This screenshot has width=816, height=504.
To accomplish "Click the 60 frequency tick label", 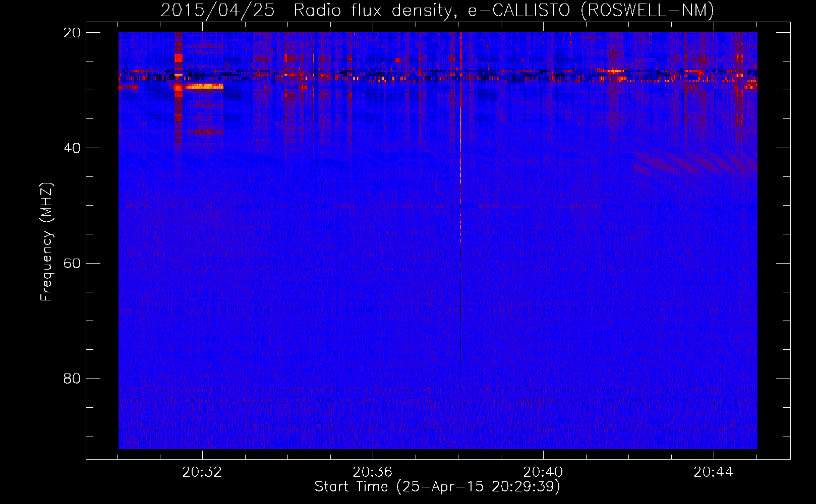I will (72, 264).
